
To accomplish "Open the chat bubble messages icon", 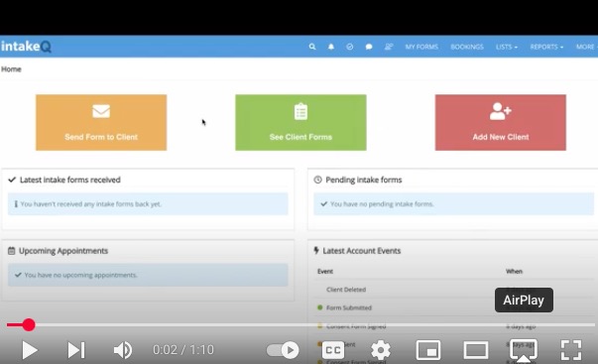I will (x=369, y=47).
